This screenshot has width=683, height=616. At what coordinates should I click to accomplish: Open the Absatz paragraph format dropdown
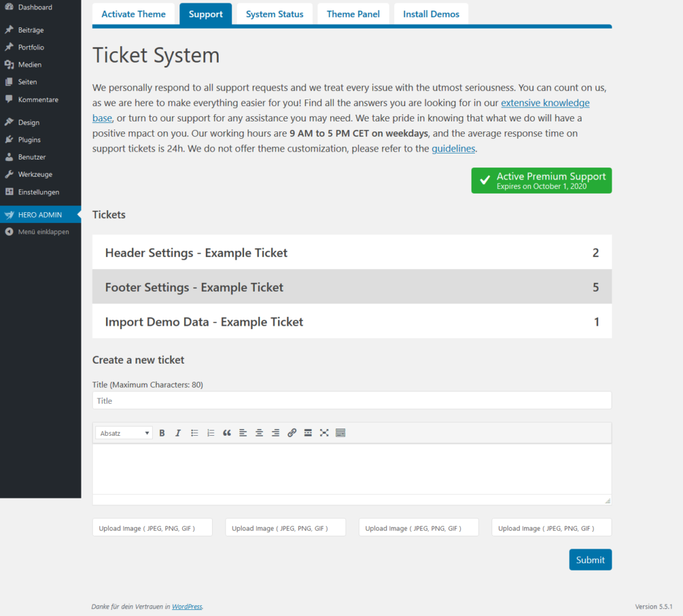124,433
